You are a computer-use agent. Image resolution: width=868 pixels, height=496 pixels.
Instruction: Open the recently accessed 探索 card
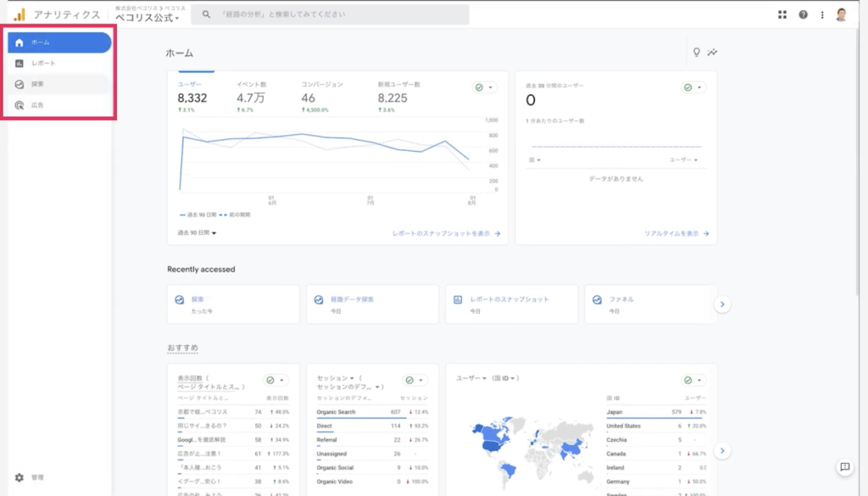(233, 304)
